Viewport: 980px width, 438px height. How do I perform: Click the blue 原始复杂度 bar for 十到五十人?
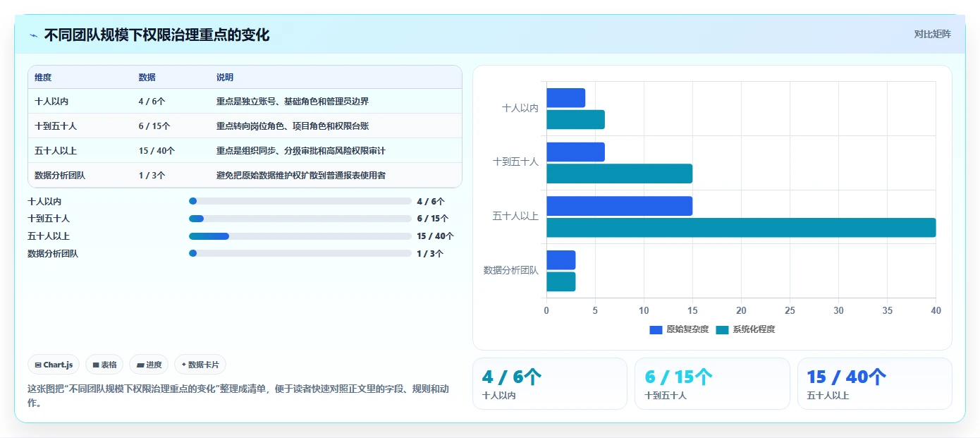[575, 152]
